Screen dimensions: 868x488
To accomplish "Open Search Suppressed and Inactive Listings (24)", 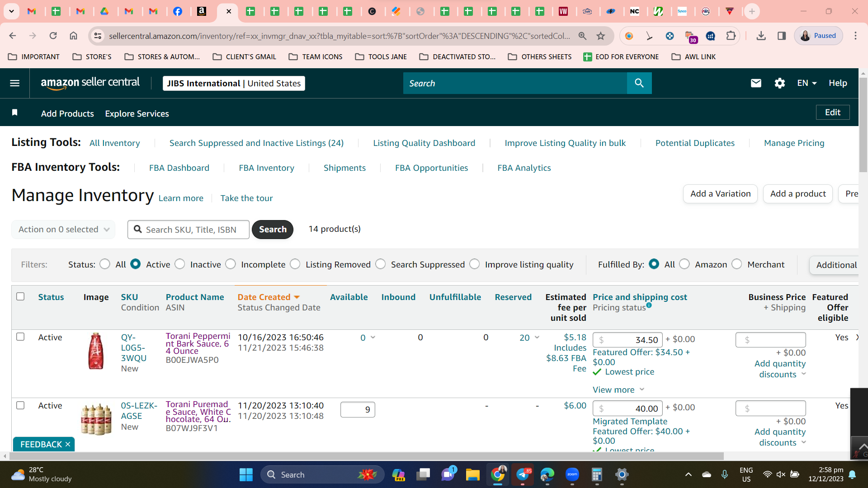I will (256, 143).
